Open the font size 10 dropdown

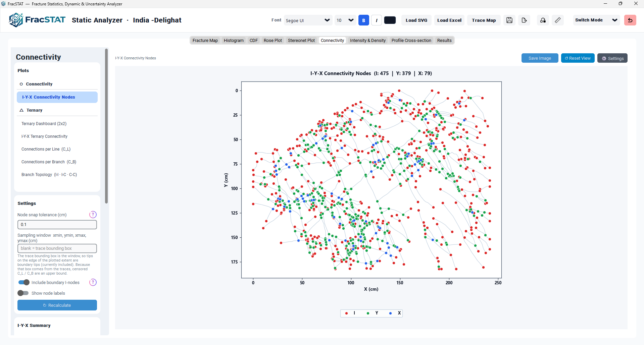click(345, 20)
